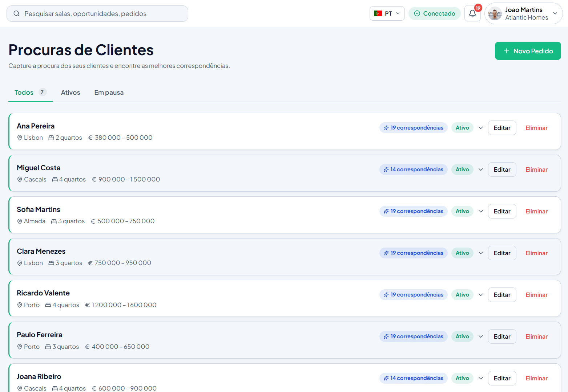Click the Ana Pereira client name
Image resolution: width=568 pixels, height=392 pixels.
click(36, 126)
